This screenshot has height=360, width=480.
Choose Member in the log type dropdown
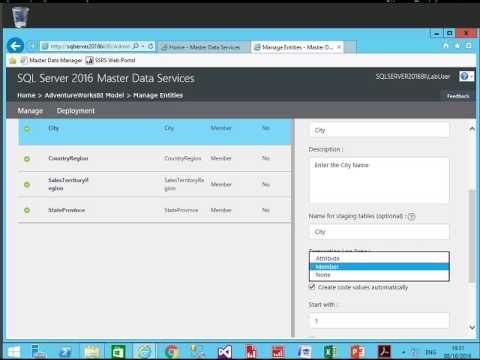379,267
